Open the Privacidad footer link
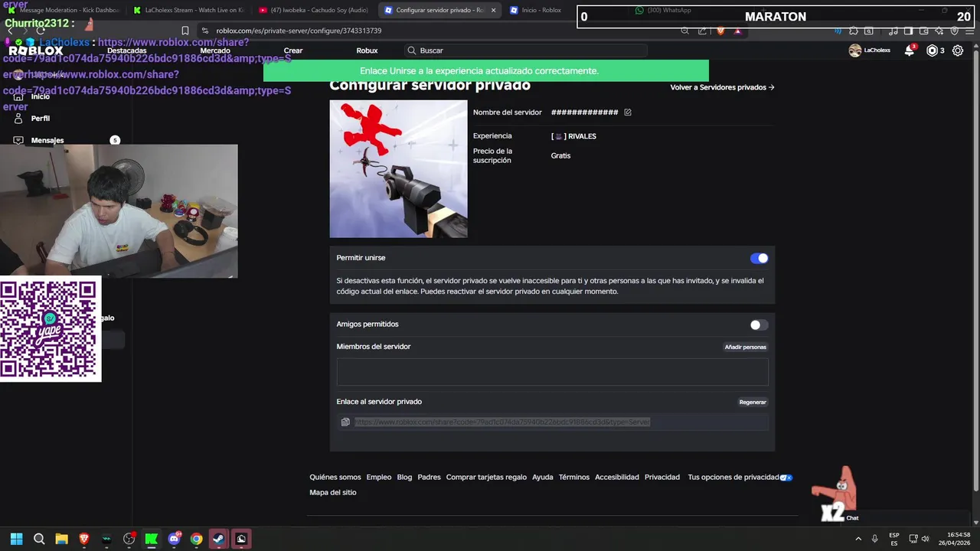Image resolution: width=980 pixels, height=551 pixels. point(661,478)
